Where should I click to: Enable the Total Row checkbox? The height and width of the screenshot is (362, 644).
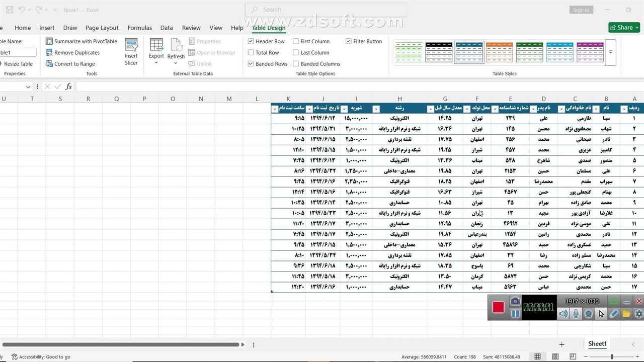pyautogui.click(x=251, y=53)
